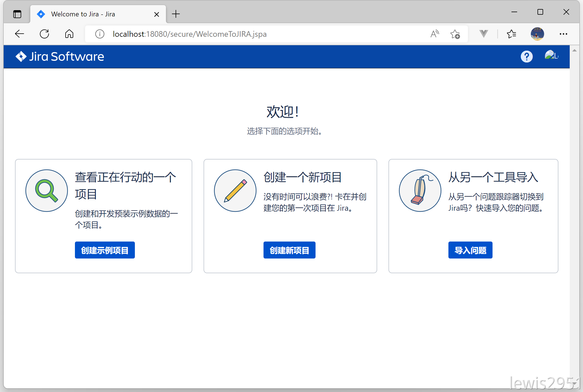Image resolution: width=583 pixels, height=392 pixels.
Task: Open the user profile avatar in Jira header
Action: pos(551,56)
